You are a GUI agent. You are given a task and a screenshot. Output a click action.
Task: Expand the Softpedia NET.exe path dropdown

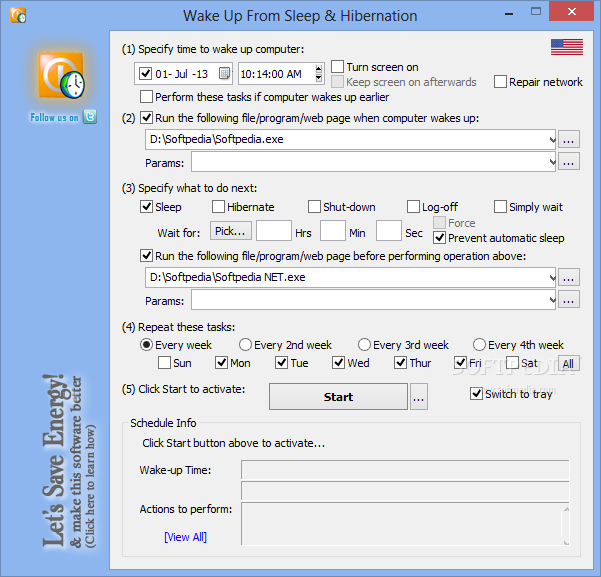tap(552, 278)
